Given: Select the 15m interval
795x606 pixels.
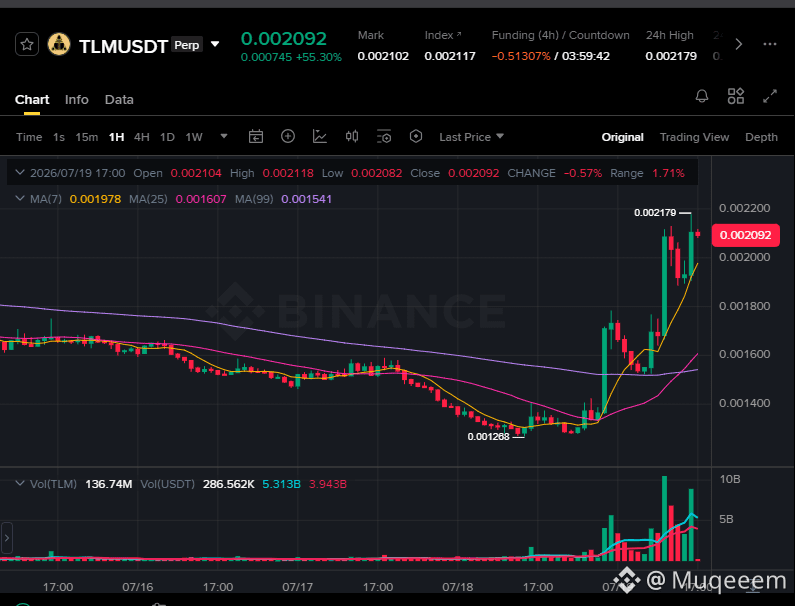Looking at the screenshot, I should (87, 137).
